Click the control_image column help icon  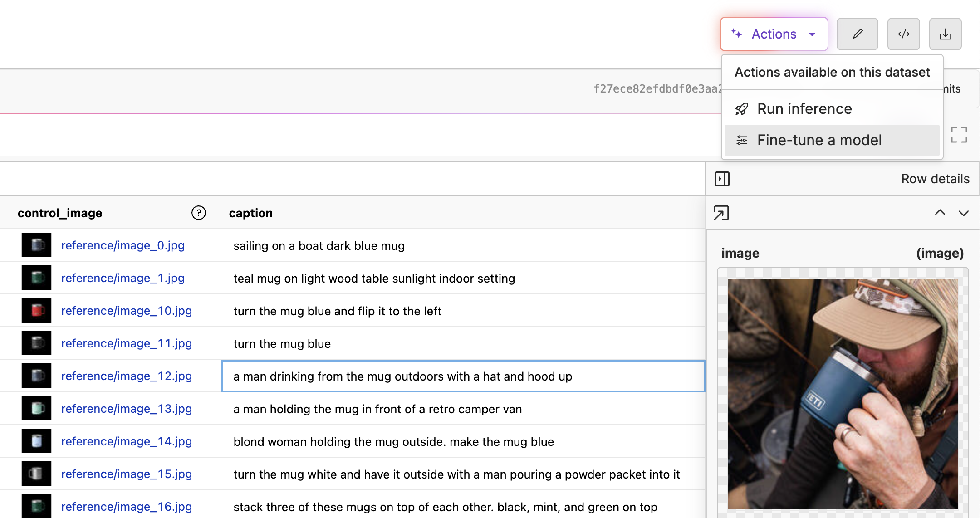coord(198,213)
